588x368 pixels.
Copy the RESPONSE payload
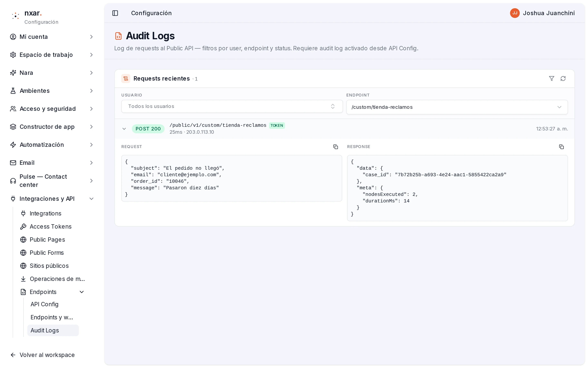pyautogui.click(x=561, y=147)
